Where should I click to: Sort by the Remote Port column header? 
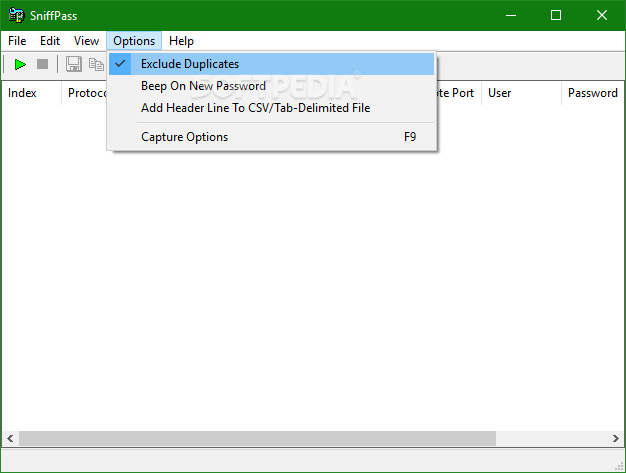pos(459,93)
